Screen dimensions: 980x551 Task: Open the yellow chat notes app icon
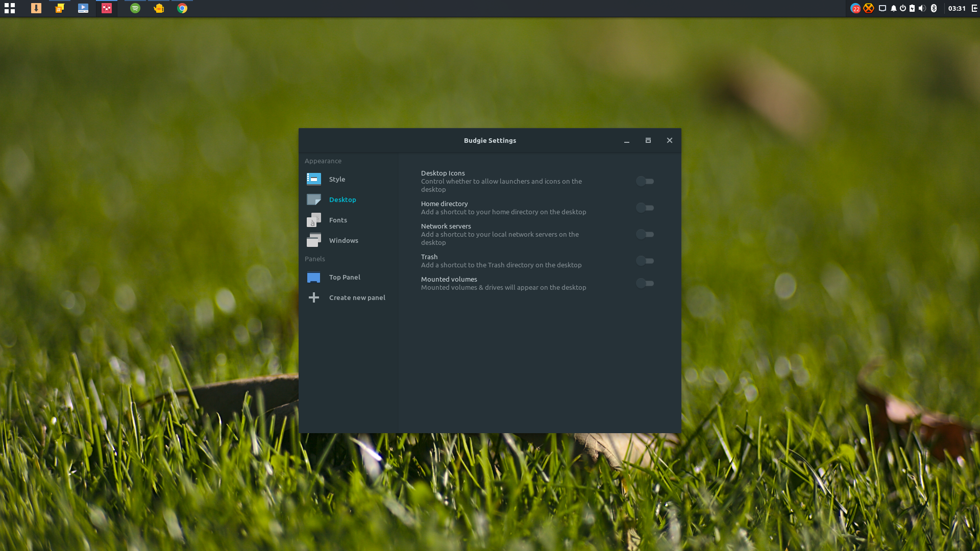coord(60,8)
